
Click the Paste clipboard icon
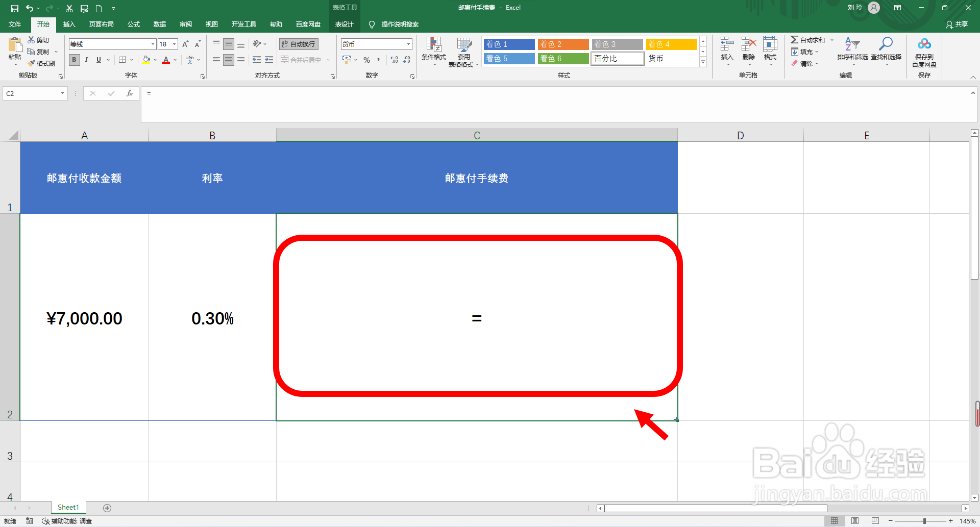(x=15, y=45)
